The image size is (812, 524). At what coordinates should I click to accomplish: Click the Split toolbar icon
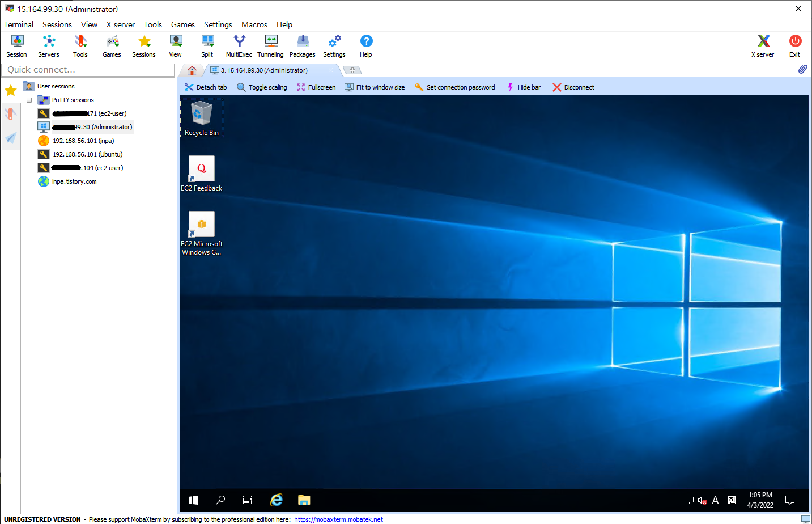pos(207,46)
